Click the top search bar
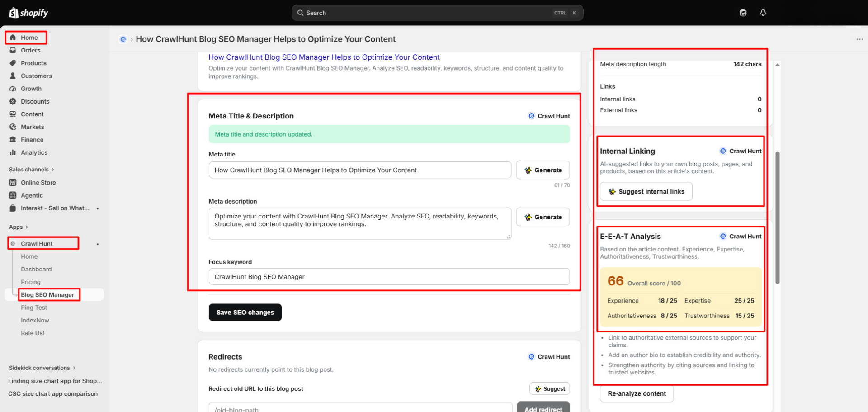Viewport: 868px width, 412px height. 437,13
